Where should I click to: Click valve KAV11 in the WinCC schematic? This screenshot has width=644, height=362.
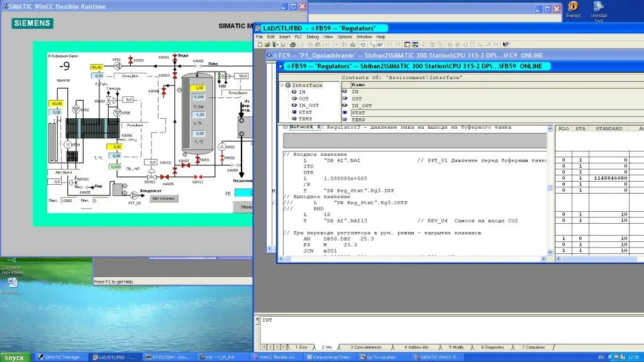coord(198,177)
